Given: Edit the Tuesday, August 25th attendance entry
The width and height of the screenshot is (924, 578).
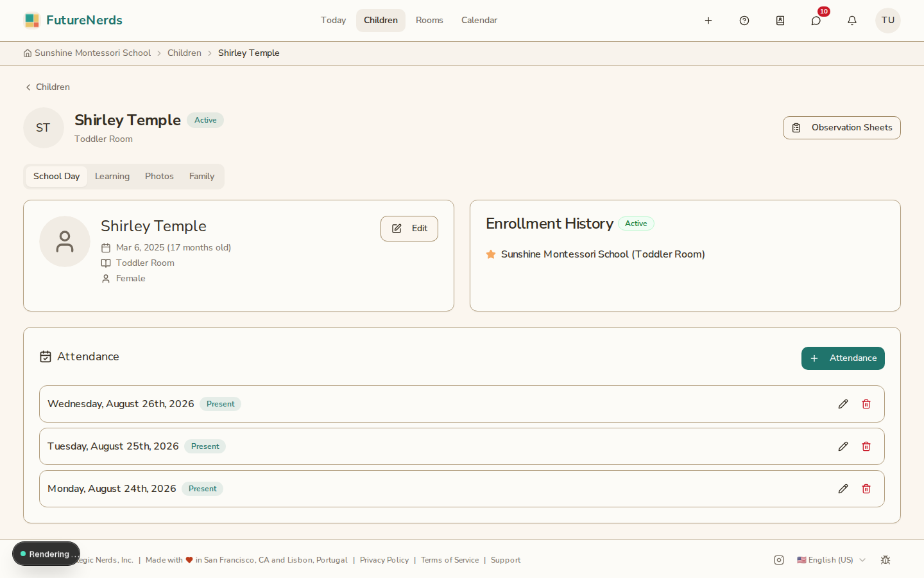Looking at the screenshot, I should pos(843,446).
